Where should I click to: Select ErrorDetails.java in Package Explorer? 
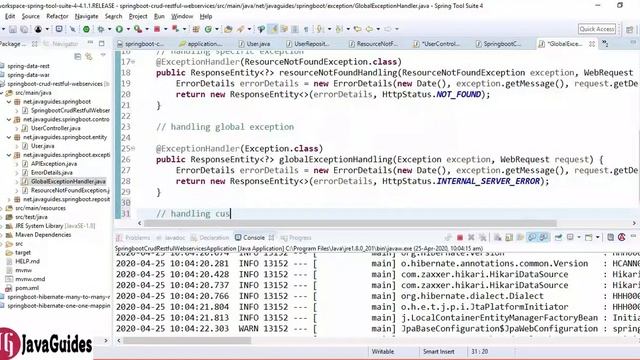coord(51,172)
